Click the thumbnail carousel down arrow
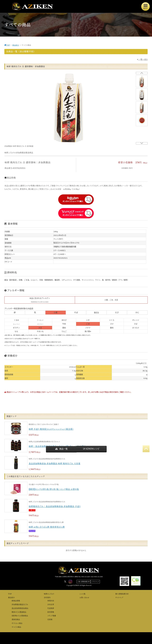 [x=142, y=143]
